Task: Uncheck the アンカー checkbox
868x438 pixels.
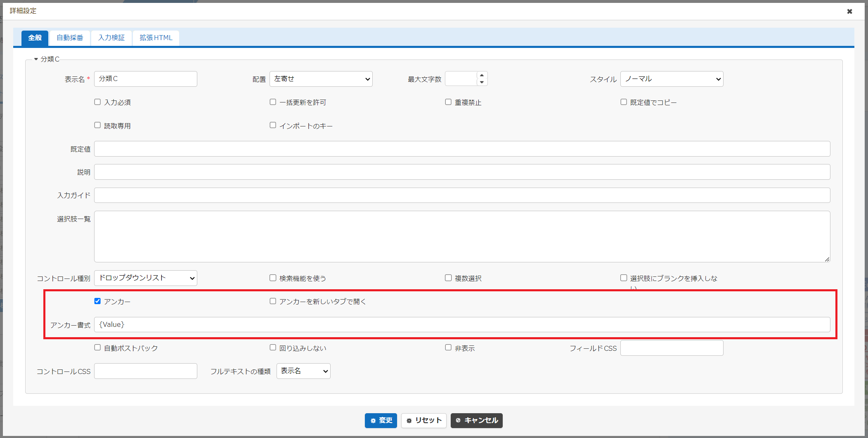Action: click(x=97, y=301)
